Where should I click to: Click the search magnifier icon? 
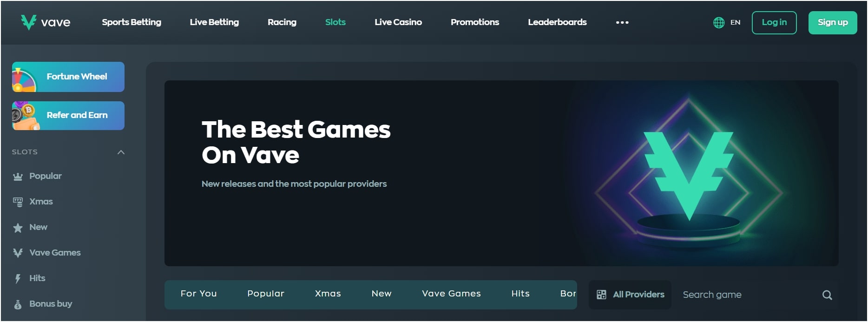(827, 295)
